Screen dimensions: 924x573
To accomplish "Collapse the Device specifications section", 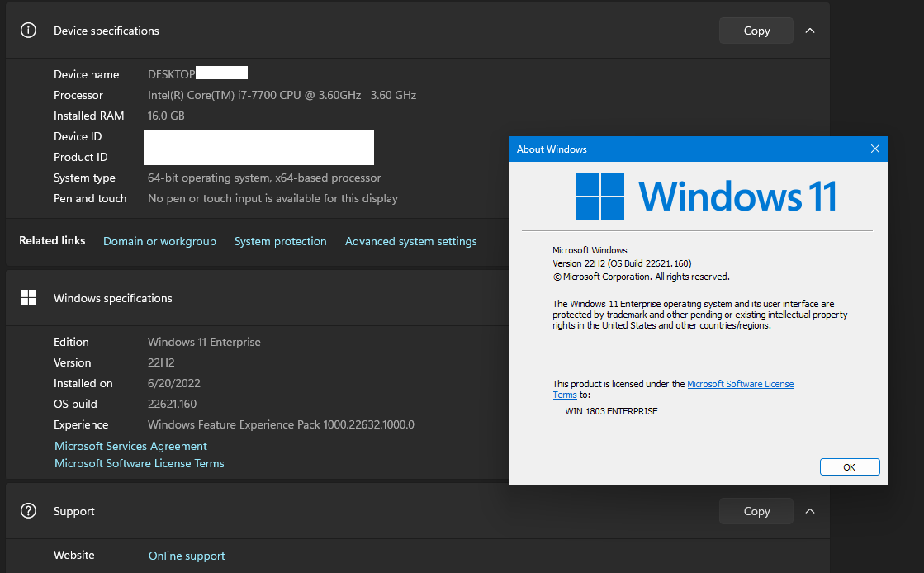I will tap(810, 31).
